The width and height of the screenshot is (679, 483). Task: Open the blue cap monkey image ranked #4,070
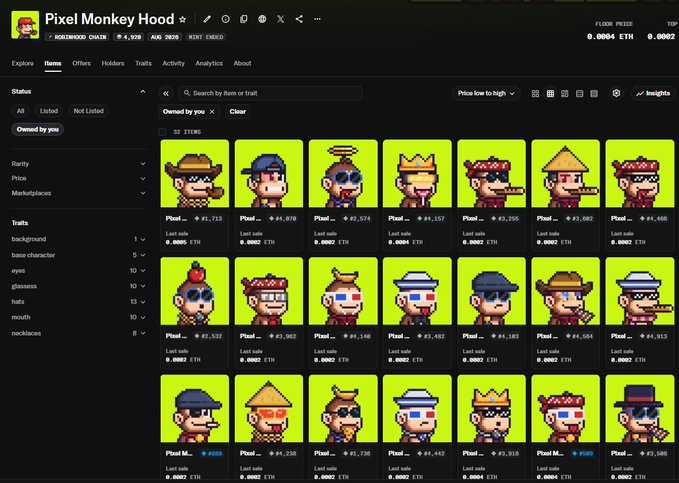[269, 173]
